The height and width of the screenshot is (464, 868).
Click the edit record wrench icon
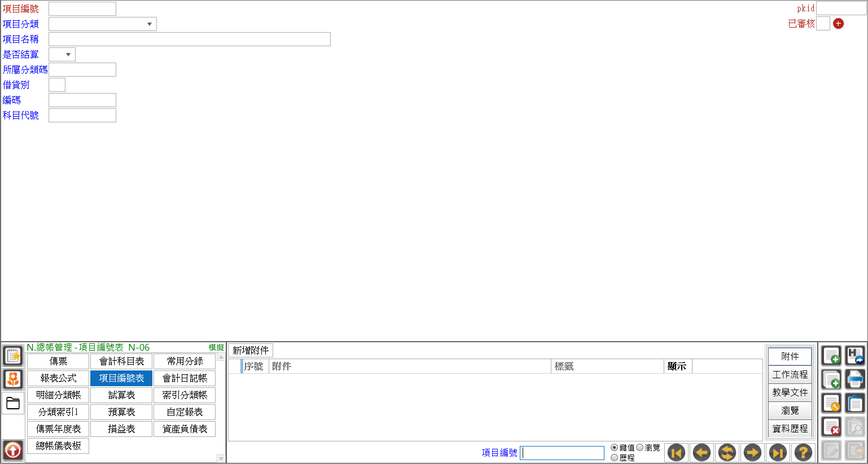coord(831,403)
